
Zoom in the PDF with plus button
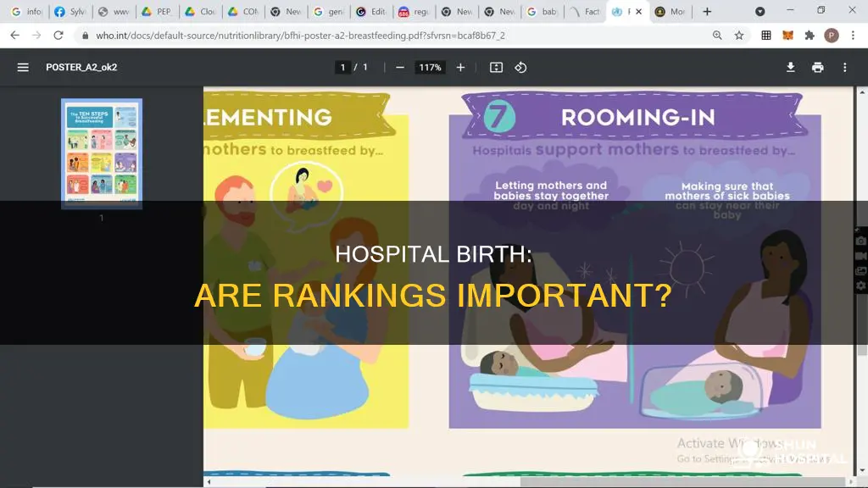coord(460,68)
